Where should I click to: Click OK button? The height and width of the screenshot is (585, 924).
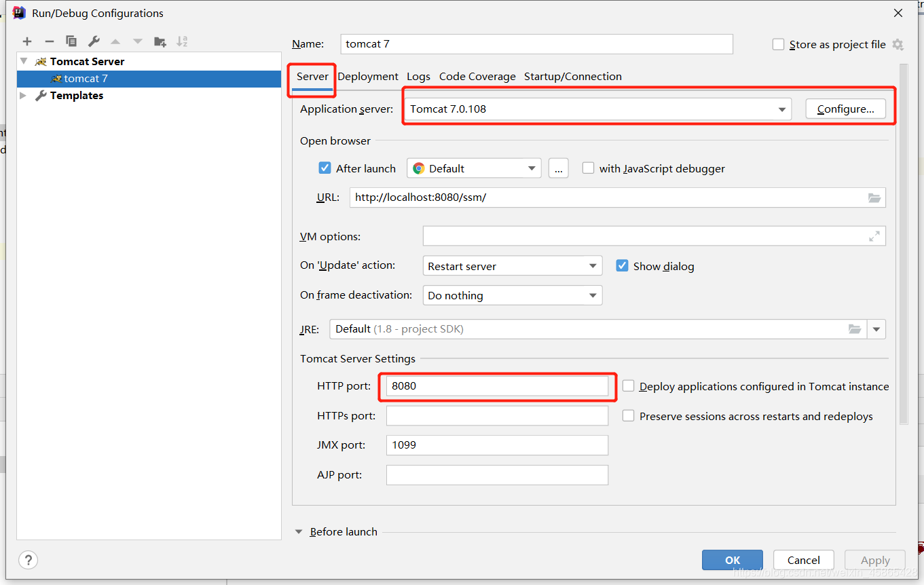(733, 560)
